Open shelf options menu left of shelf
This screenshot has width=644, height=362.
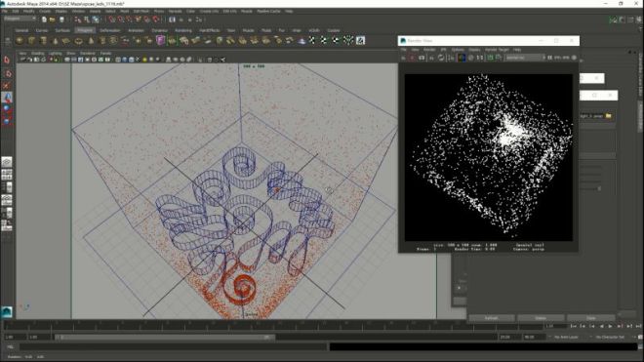pos(8,40)
